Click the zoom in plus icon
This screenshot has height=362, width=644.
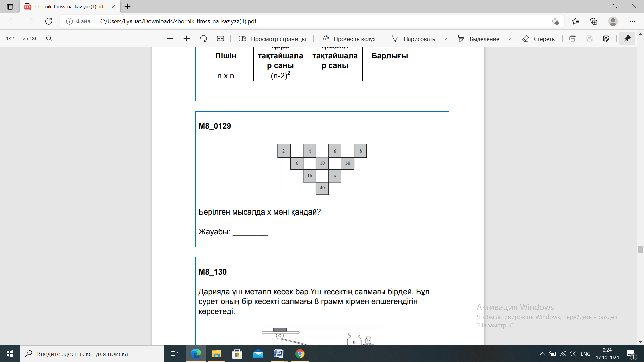(186, 39)
